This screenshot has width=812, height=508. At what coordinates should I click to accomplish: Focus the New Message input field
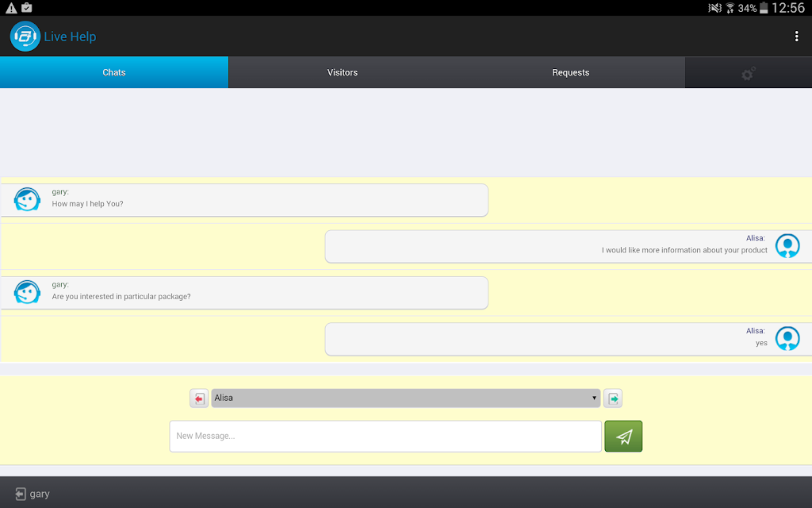385,436
